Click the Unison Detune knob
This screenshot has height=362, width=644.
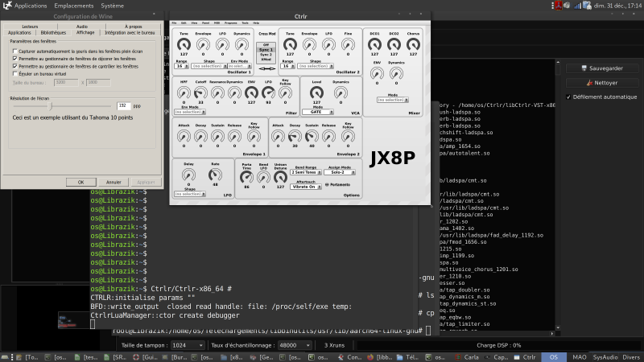point(280,177)
